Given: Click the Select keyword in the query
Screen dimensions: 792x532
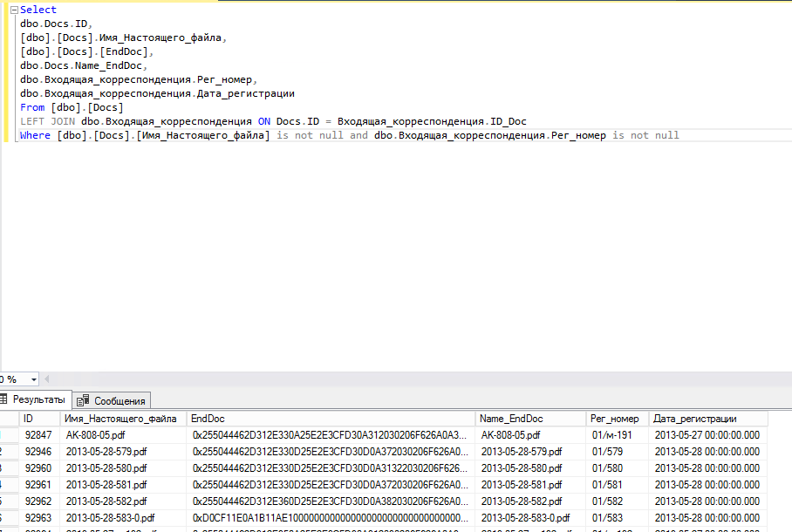Looking at the screenshot, I should tap(38, 10).
